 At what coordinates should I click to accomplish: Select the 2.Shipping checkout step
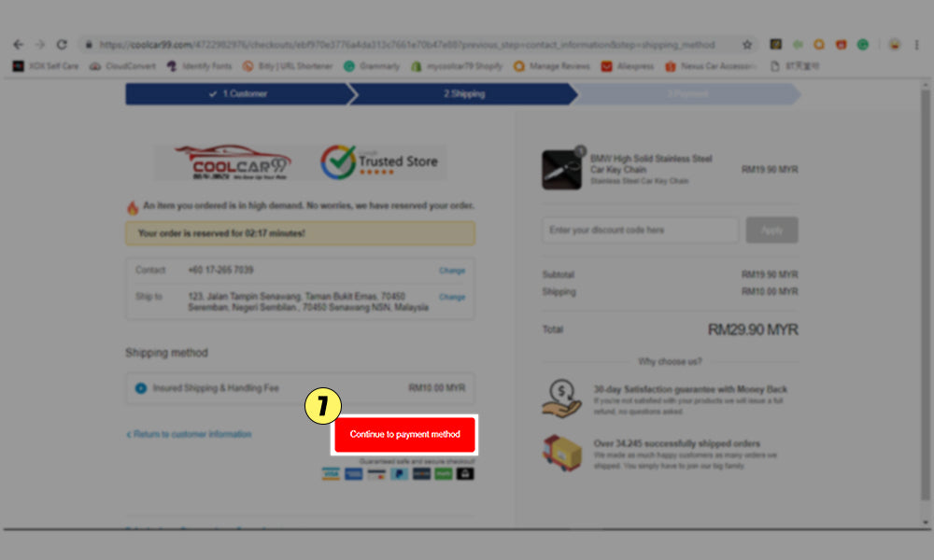tap(464, 94)
